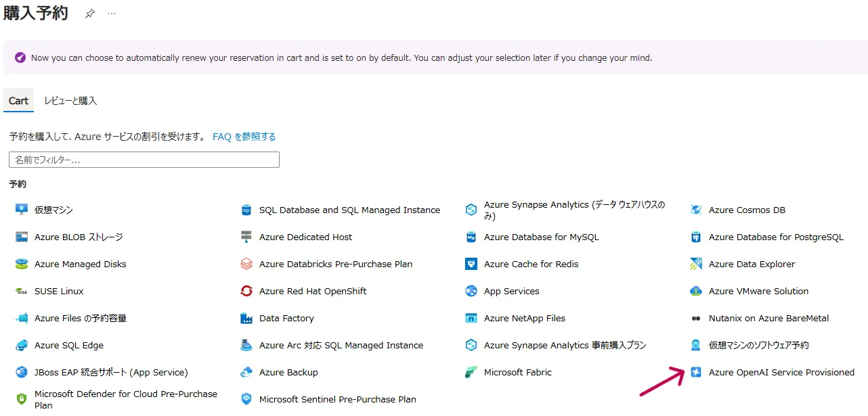Click the Azure Dedicated Host icon
The height and width of the screenshot is (416, 868).
[x=246, y=237]
